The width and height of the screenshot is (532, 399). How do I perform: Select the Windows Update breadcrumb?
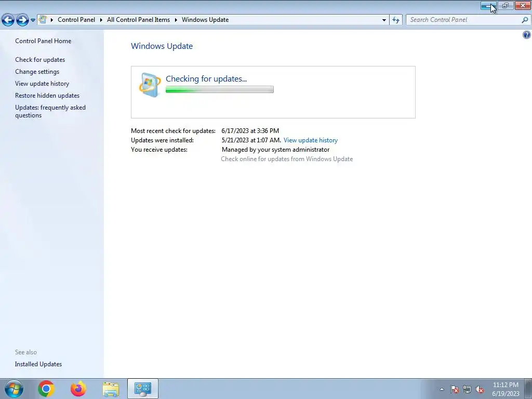205,20
